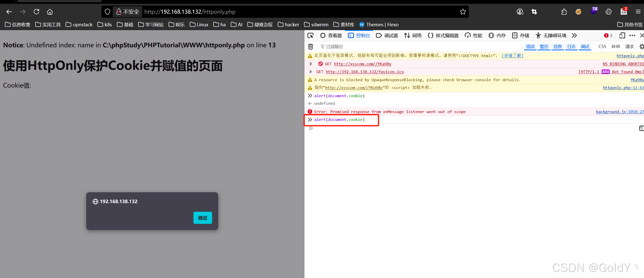
Task: Clear console output with trash icon
Action: (310, 47)
